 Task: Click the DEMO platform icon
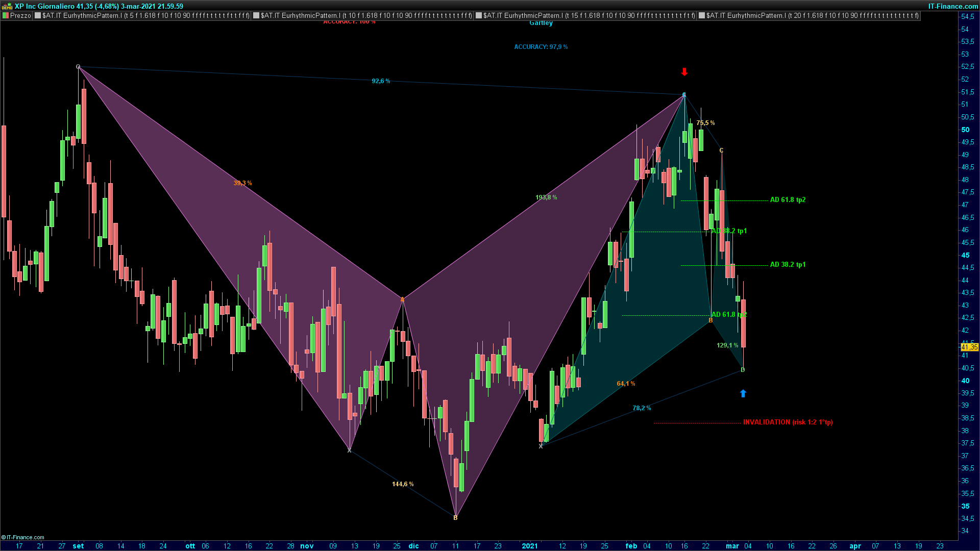click(7, 6)
